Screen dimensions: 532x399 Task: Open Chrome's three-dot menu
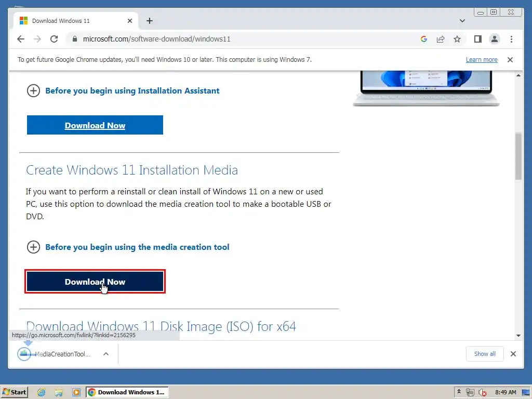511,39
